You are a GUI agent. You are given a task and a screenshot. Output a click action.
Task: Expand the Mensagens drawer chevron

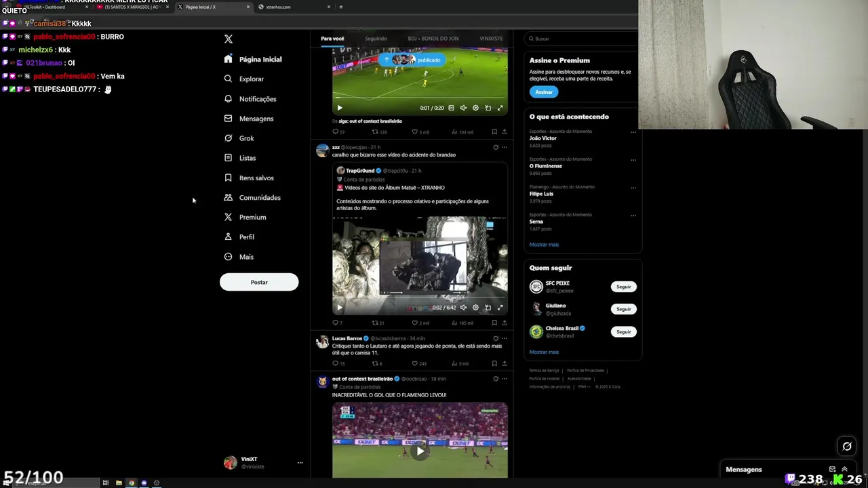point(844,469)
